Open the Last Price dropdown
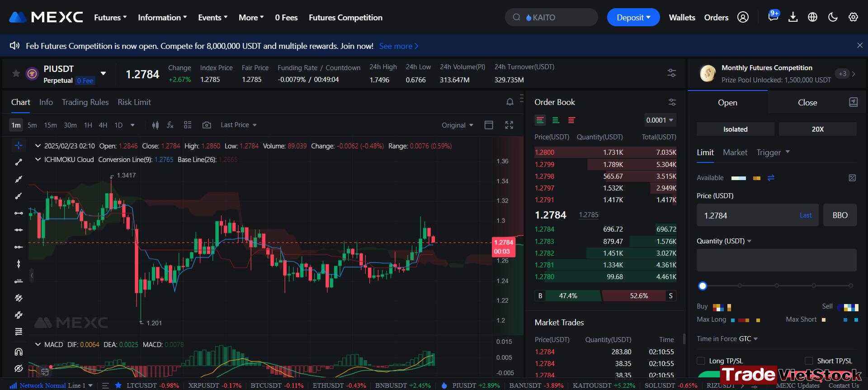Screen dimensions: 868x390 coord(238,125)
